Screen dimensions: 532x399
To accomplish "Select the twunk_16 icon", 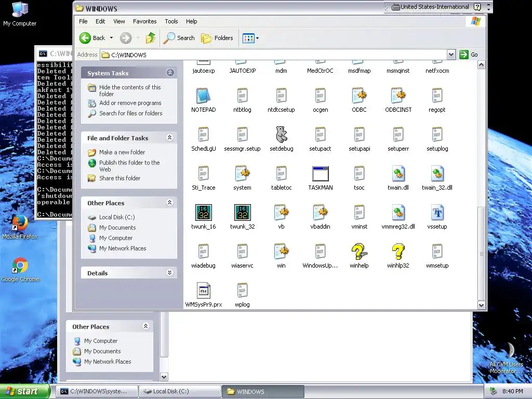I will [x=203, y=212].
